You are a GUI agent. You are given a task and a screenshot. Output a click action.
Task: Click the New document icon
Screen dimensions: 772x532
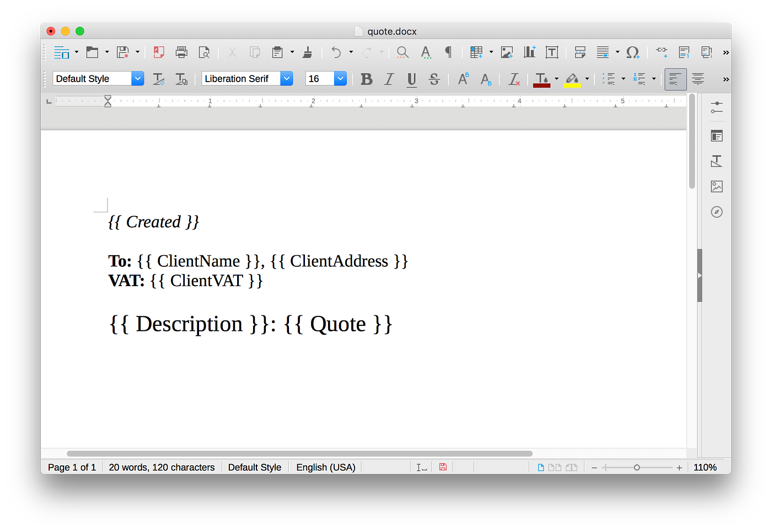tap(61, 52)
